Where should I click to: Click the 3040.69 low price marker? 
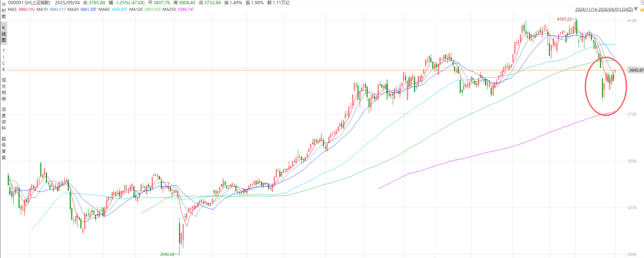[167, 254]
